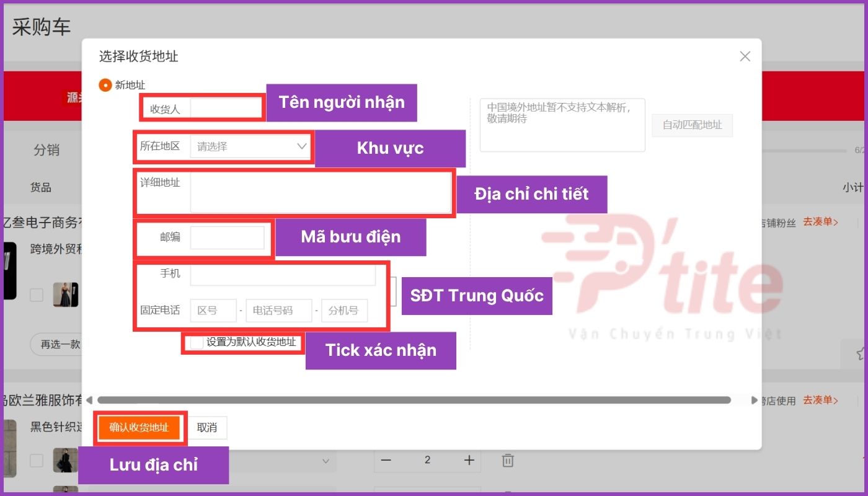Click the address text-parsing box
This screenshot has height=496, width=868.
point(562,125)
